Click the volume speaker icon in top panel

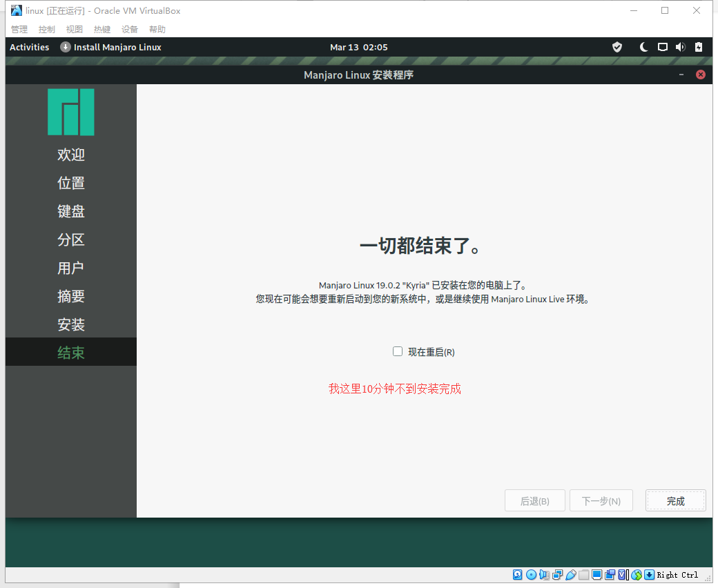[x=680, y=47]
